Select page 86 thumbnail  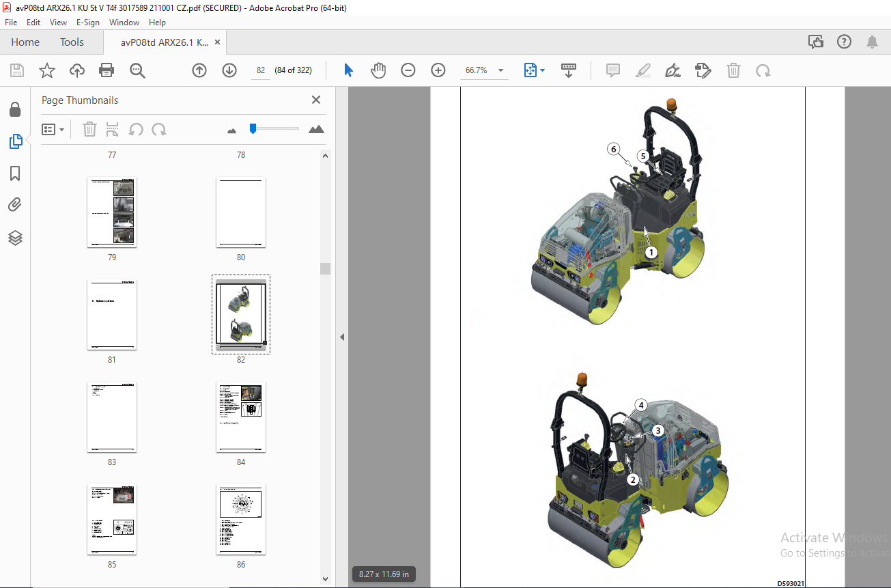click(241, 520)
